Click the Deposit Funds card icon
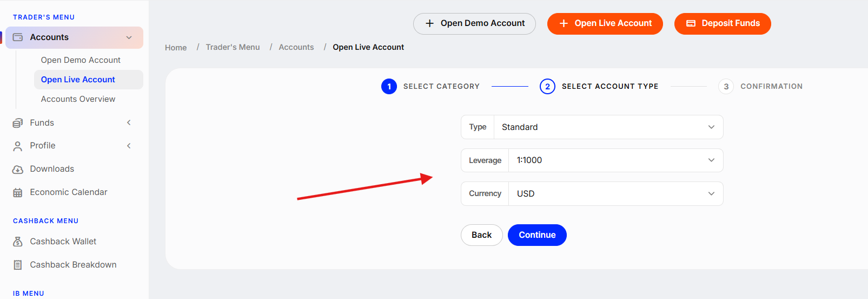The image size is (868, 299). pyautogui.click(x=691, y=23)
